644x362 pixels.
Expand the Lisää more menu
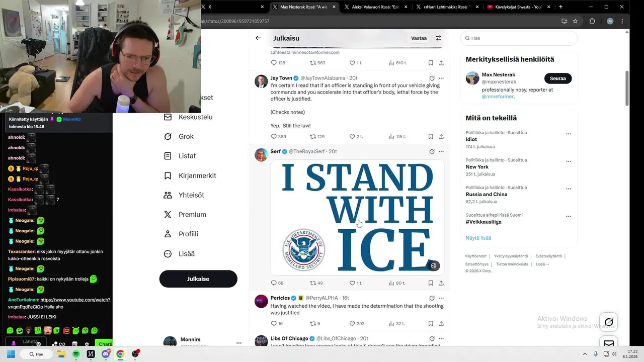coord(180,254)
